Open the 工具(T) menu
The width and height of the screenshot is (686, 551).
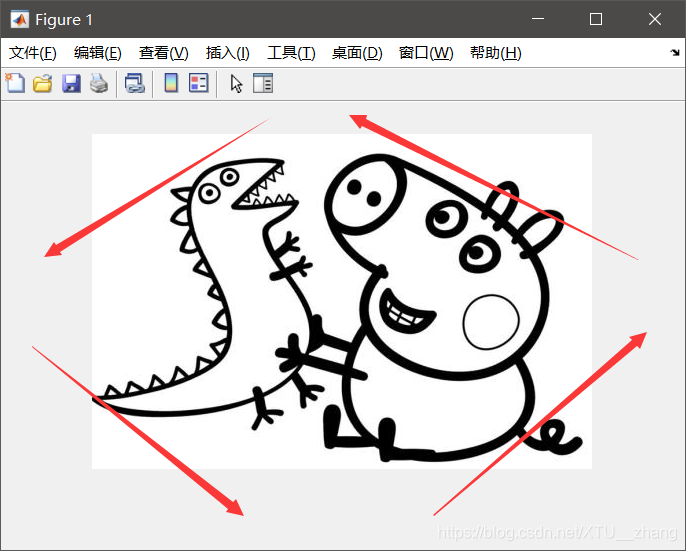point(291,53)
